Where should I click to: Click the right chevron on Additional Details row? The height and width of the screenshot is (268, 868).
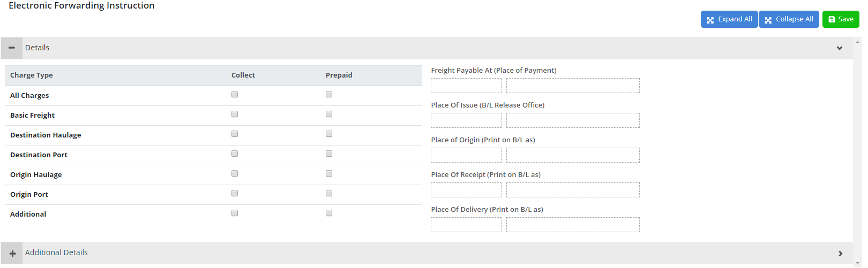(840, 254)
